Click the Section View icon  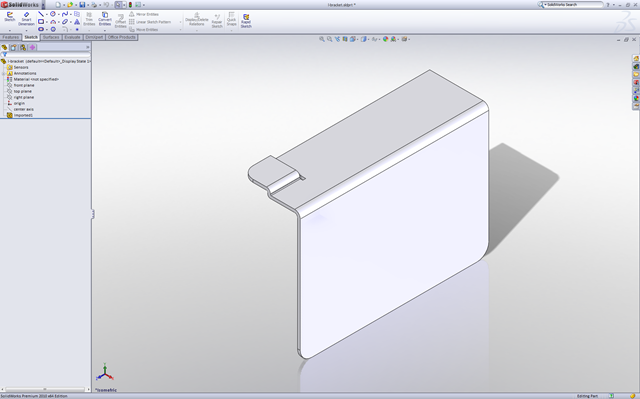click(345, 39)
